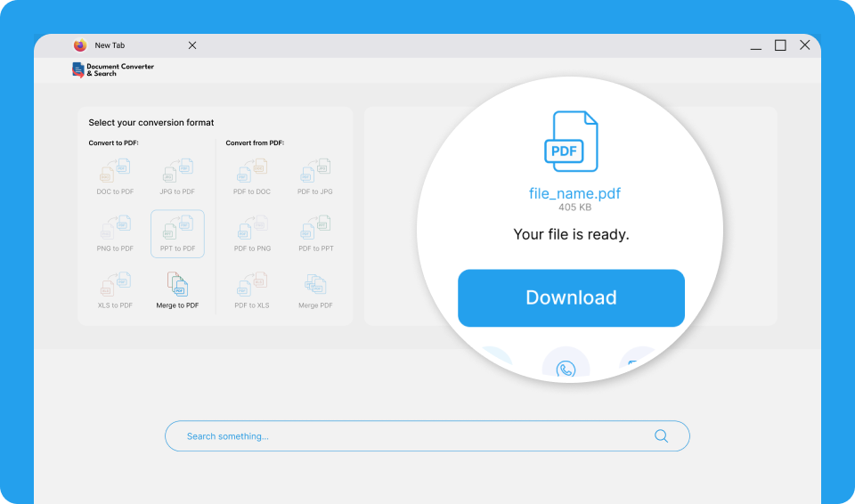The width and height of the screenshot is (855, 504).
Task: Click the blue Download button
Action: coord(571,297)
